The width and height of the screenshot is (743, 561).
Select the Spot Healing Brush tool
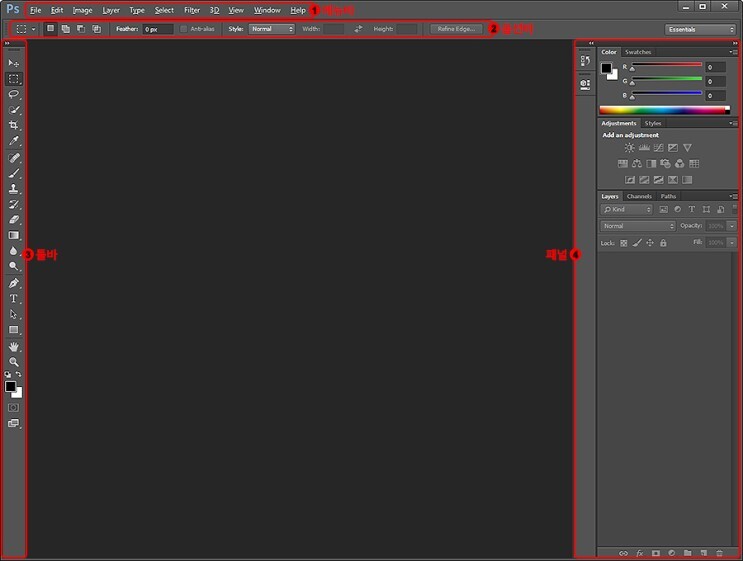pos(13,158)
